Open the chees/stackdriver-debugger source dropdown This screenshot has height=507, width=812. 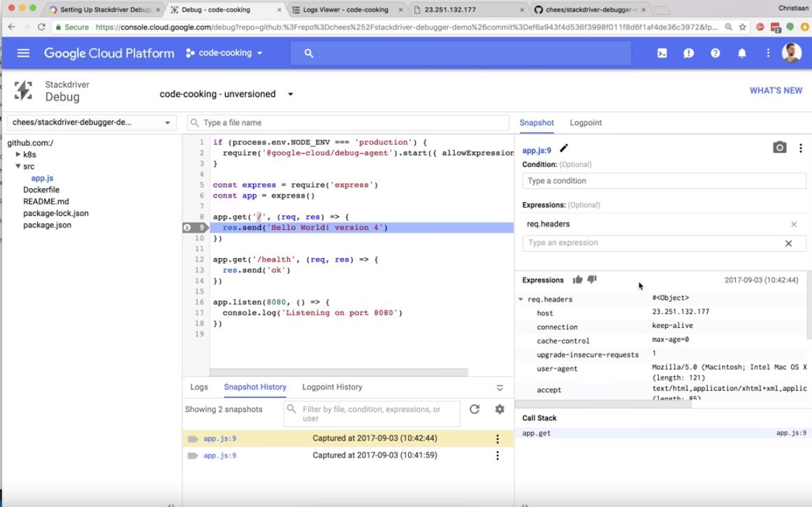click(x=92, y=122)
